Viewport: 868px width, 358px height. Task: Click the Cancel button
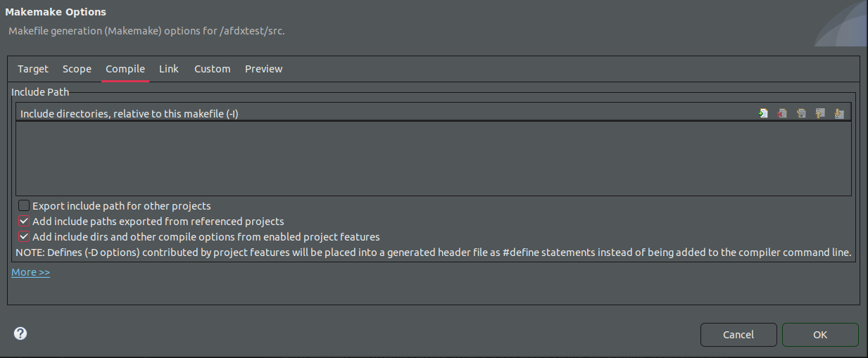(738, 335)
